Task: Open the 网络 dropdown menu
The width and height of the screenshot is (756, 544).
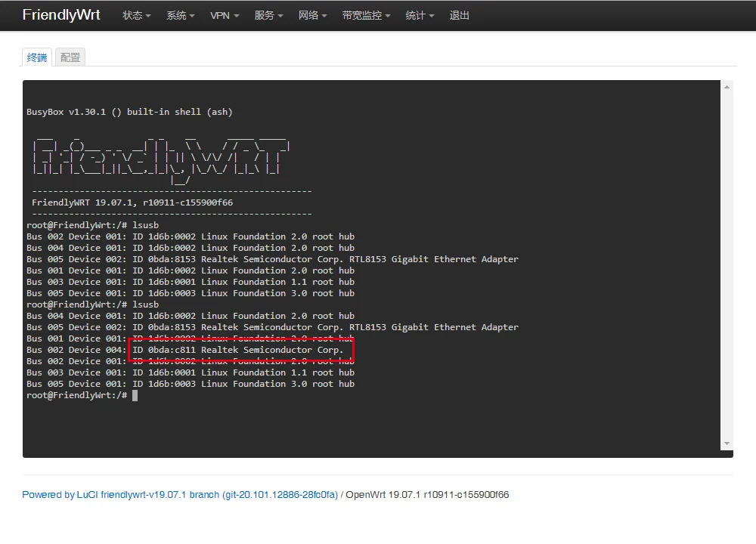Action: 312,15
